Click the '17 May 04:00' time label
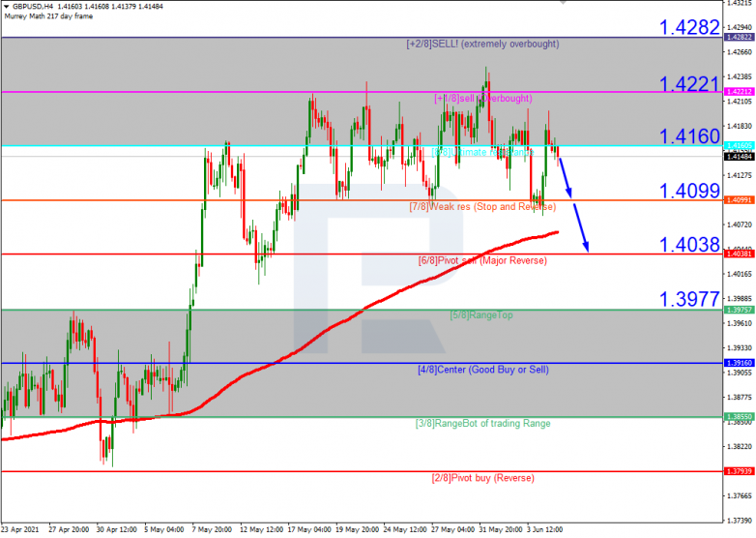 coord(309,530)
